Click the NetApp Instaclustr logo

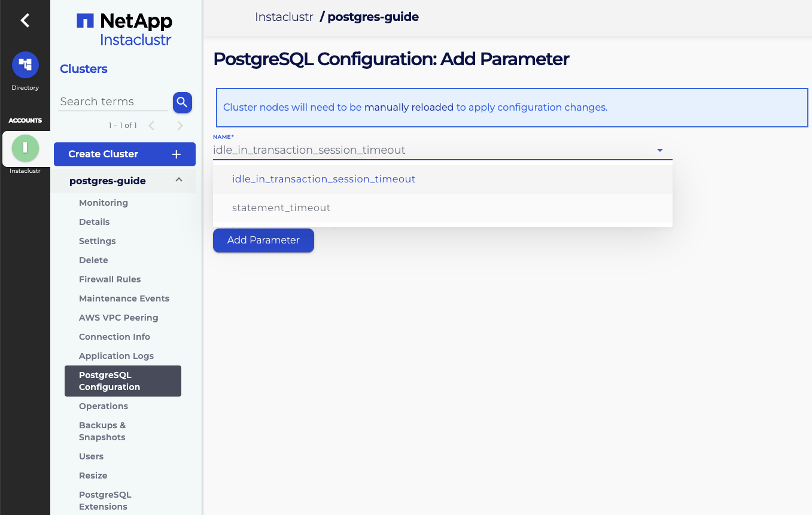(124, 30)
